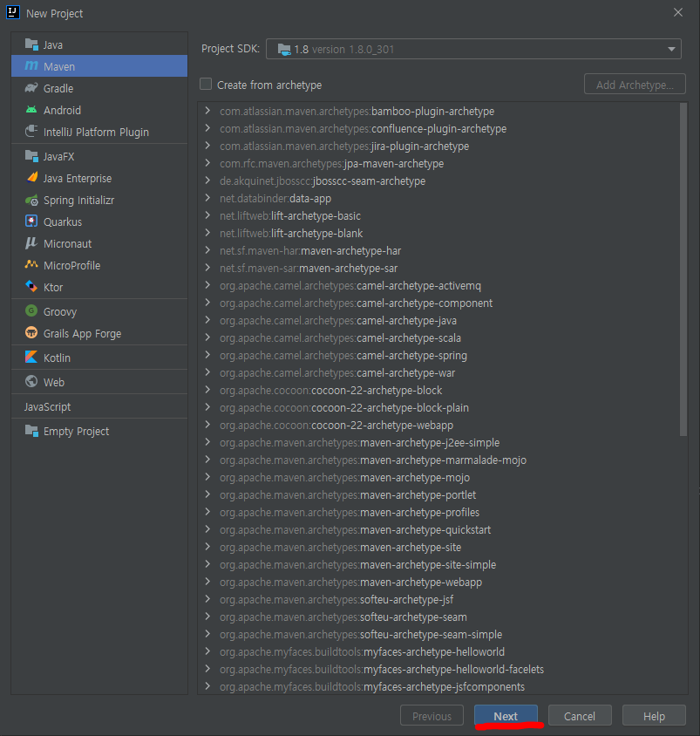Choose the Empty Project option
The width and height of the screenshot is (700, 736).
[x=99, y=432]
